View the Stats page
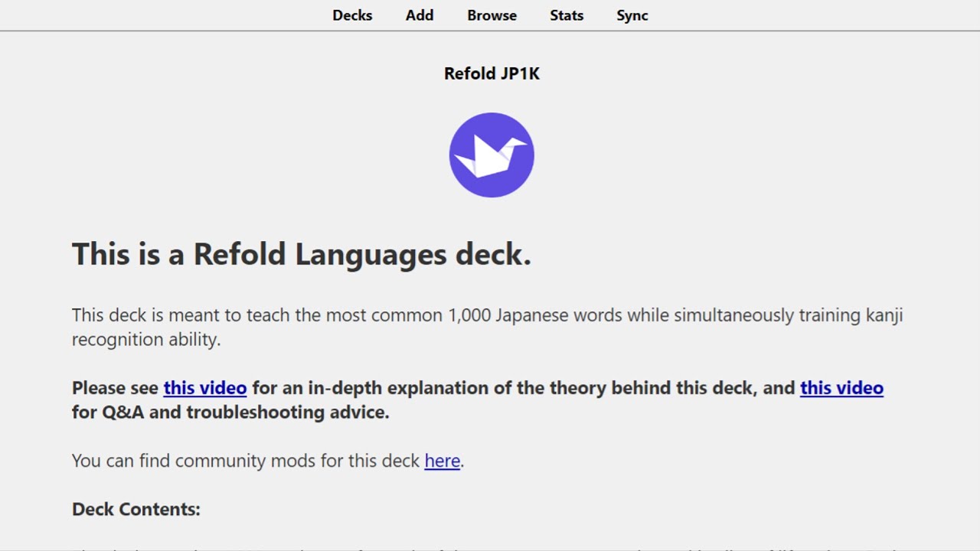 567,15
